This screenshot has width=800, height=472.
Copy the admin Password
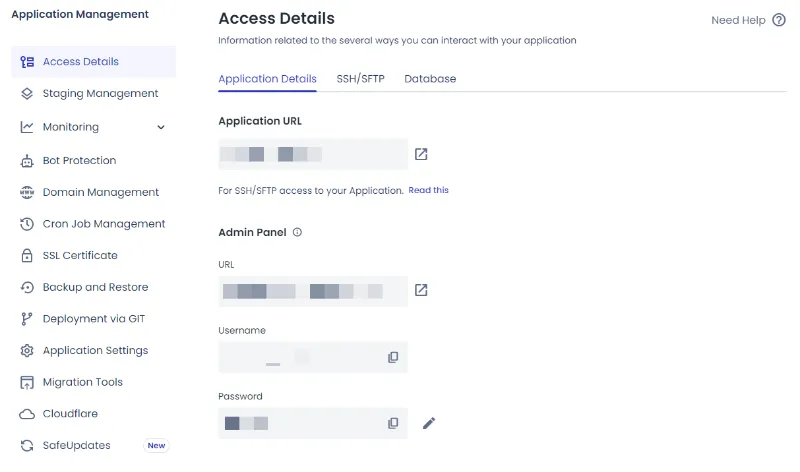[393, 423]
